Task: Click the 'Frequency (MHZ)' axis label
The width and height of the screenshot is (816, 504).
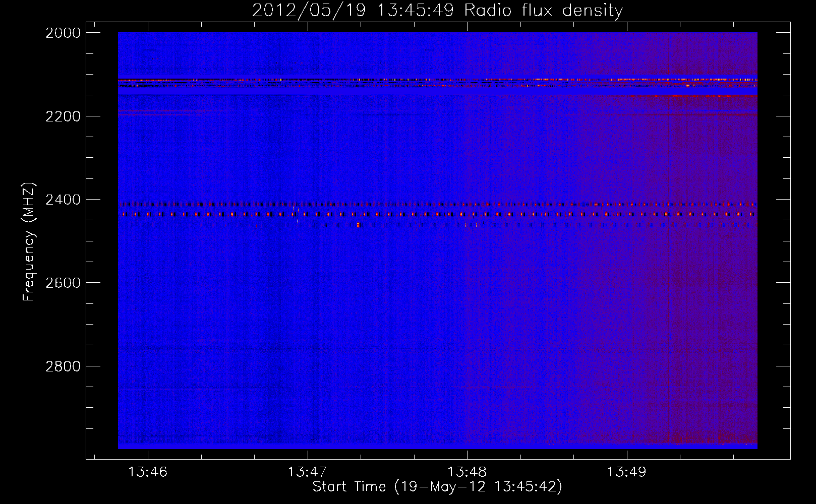Action: pyautogui.click(x=29, y=241)
